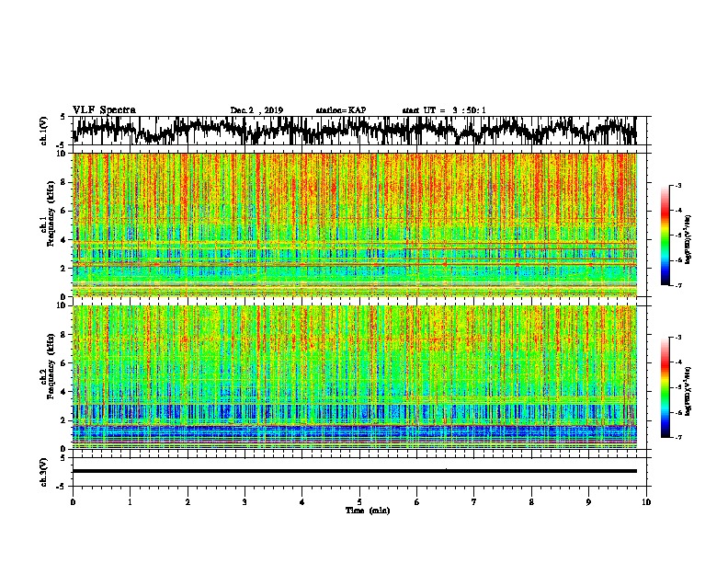The width and height of the screenshot is (728, 563).
Task: Select the 'ch.1 Frequency (kHz)' axis label
Action: 47,214
